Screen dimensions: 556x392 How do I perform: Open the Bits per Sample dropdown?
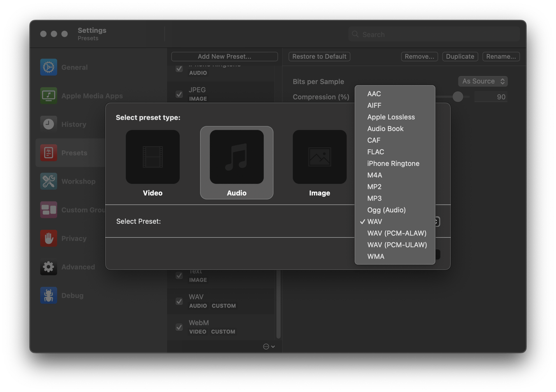482,81
